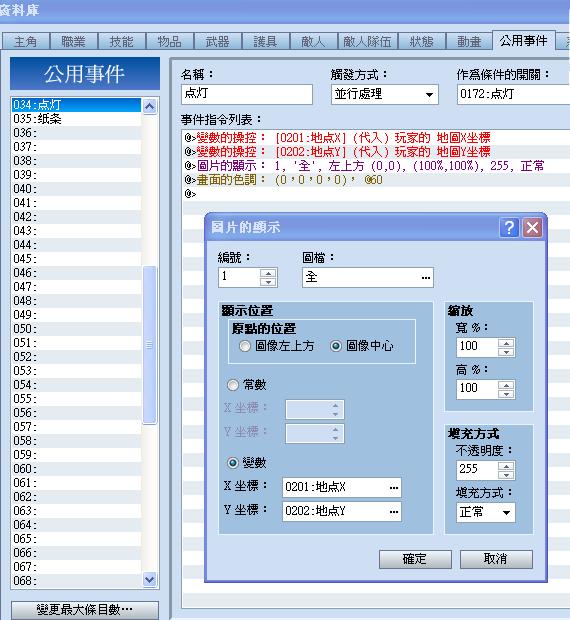Select the 畫面的色調 command line

[x=376, y=180]
